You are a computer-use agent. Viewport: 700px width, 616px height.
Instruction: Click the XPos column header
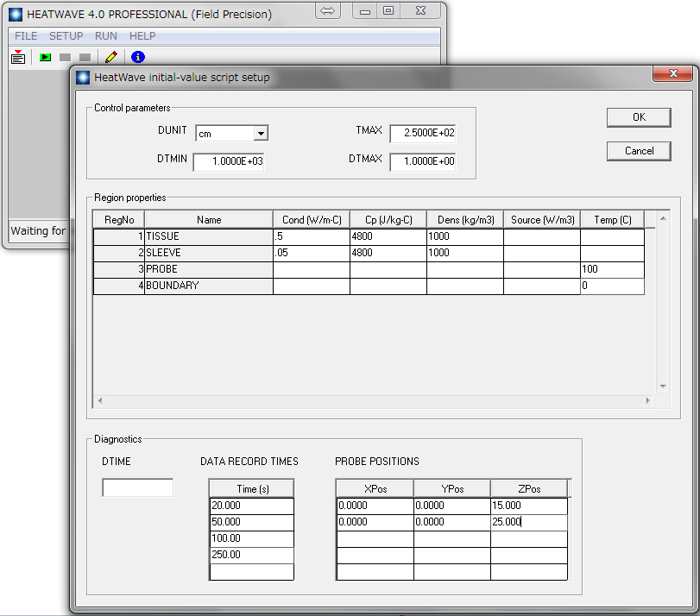[375, 489]
